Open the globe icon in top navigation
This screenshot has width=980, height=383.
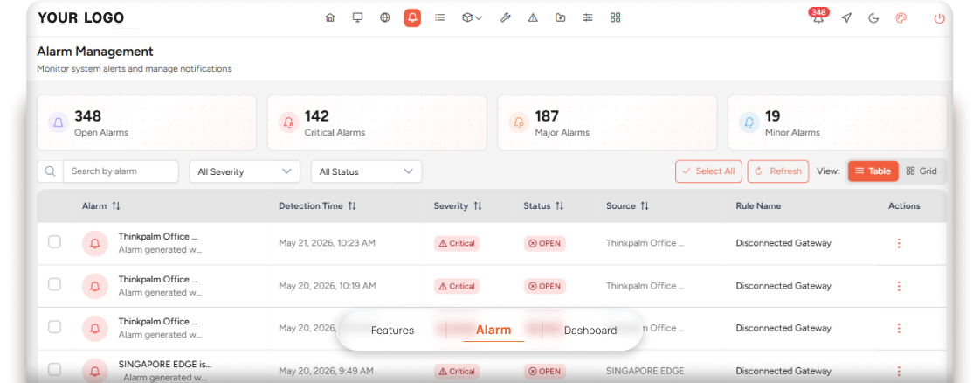click(x=385, y=18)
